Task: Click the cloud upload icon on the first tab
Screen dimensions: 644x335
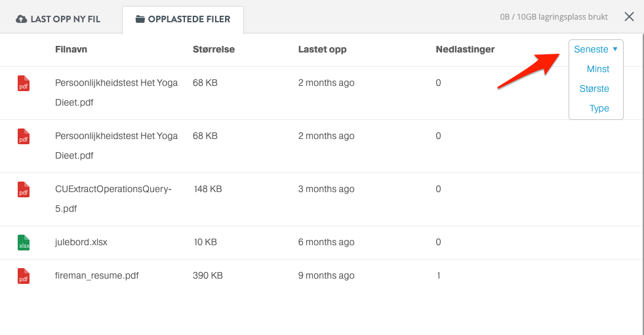Action: tap(22, 19)
